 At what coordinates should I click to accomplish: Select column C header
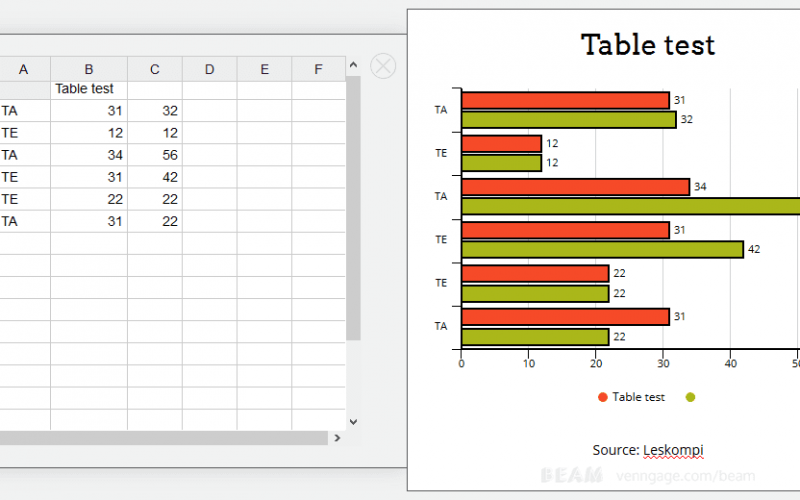155,69
